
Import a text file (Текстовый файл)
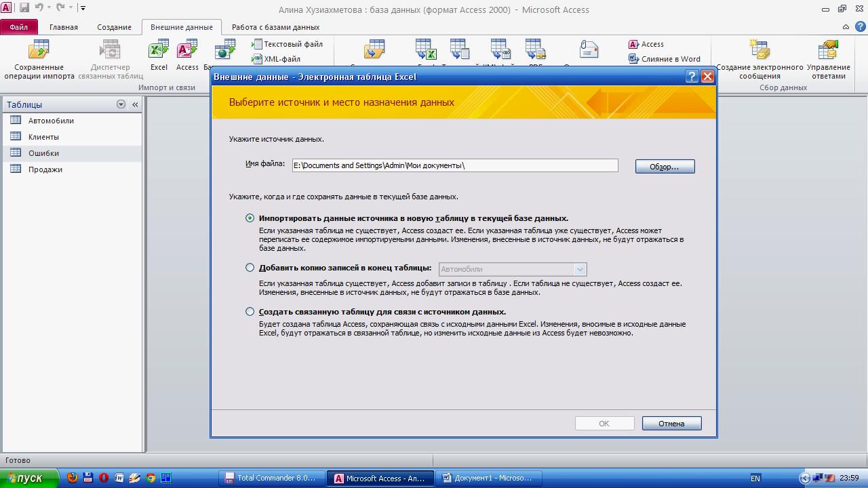tap(288, 44)
